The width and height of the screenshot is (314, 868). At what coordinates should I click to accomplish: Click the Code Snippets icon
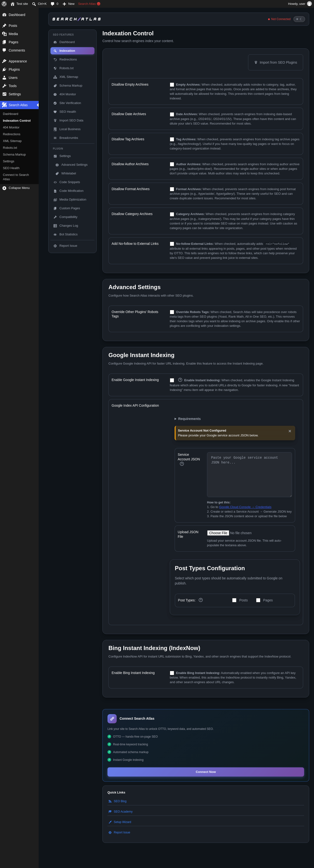click(x=55, y=182)
